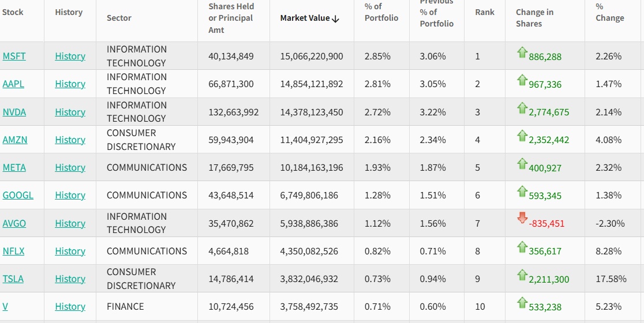Open the AAPL ticker link
Image resolution: width=644 pixels, height=323 pixels.
[13, 84]
